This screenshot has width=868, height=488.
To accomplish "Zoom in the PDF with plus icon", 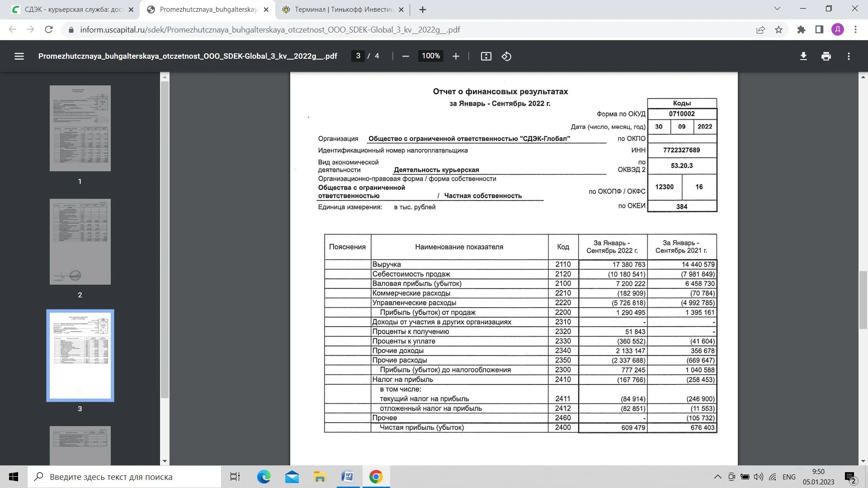I will (456, 56).
